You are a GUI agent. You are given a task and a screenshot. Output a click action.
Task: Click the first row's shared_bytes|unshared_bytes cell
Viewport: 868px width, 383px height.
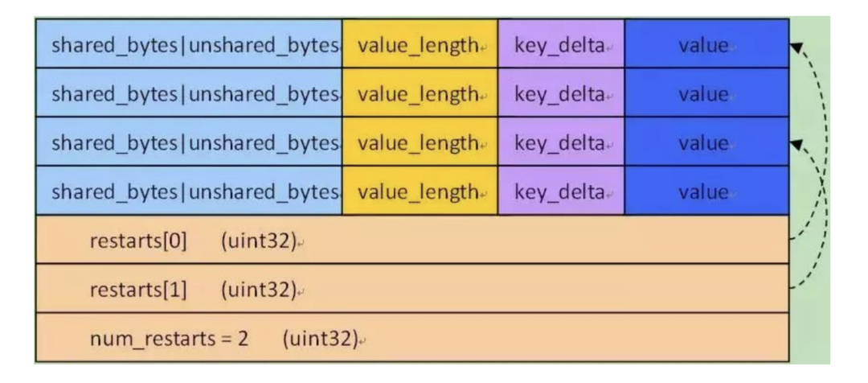(x=189, y=43)
